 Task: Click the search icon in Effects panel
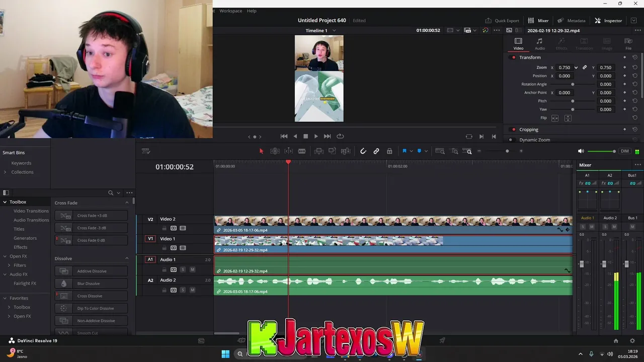click(111, 193)
